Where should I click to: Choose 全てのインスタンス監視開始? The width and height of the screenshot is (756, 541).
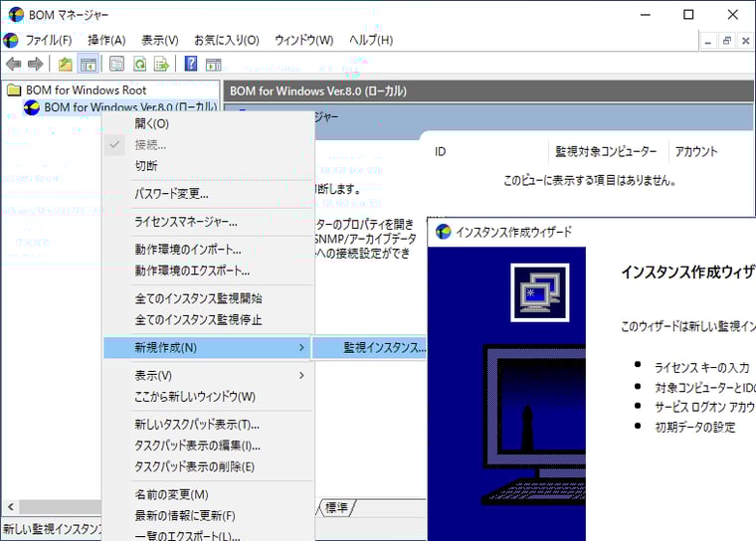(x=208, y=298)
